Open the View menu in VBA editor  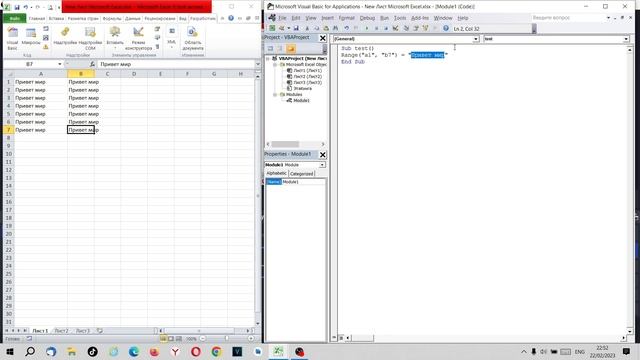[x=311, y=18]
